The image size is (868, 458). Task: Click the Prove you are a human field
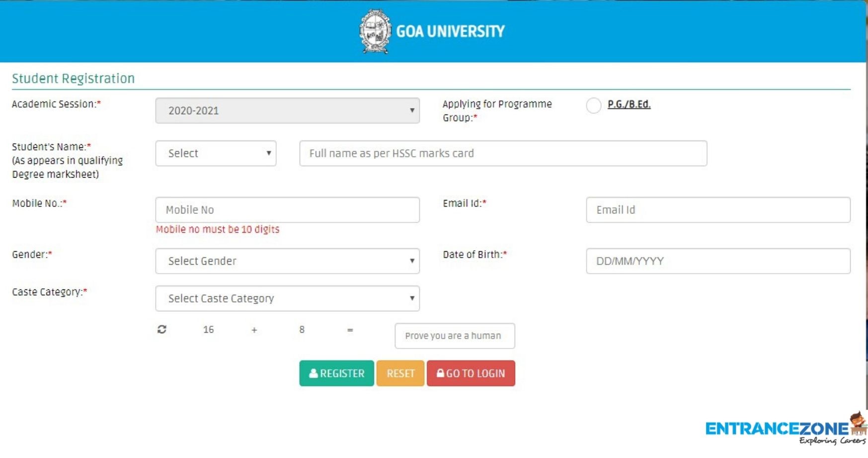(454, 336)
